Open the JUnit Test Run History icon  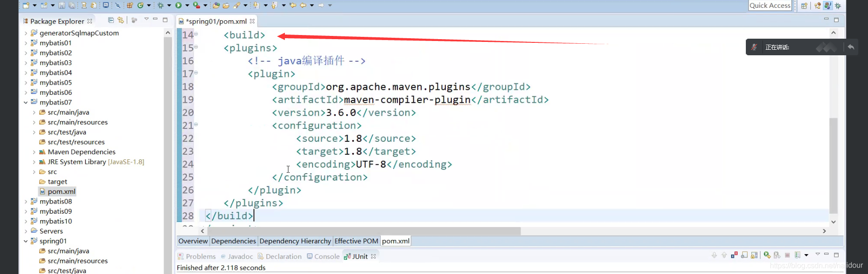tap(797, 255)
